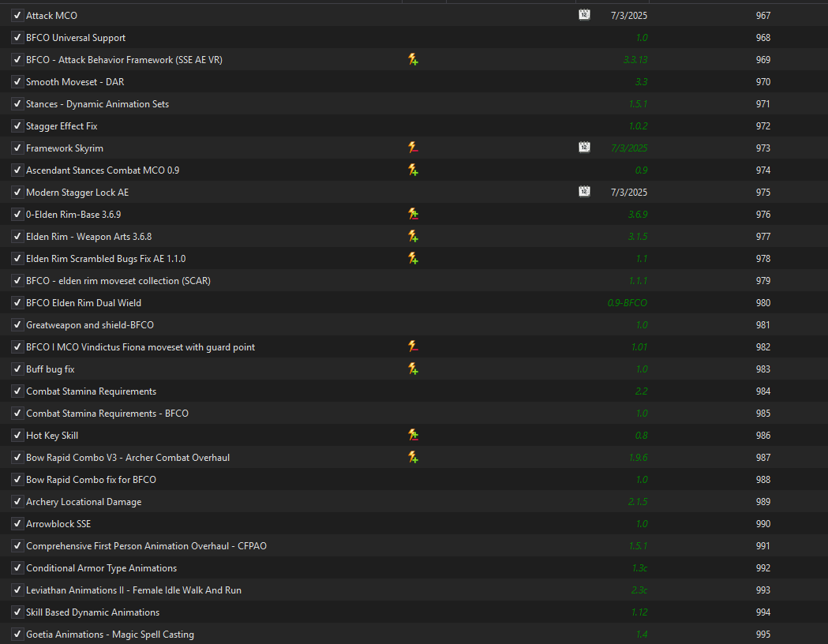The height and width of the screenshot is (644, 828).
Task: Select Comprehensive First Person Animation Overhaul - CFPAO
Action: coord(146,546)
